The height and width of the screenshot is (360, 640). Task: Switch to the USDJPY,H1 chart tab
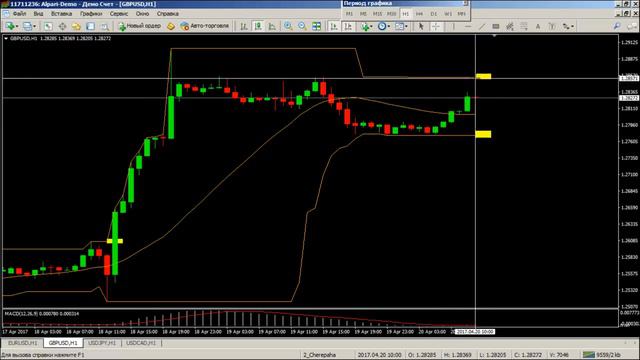coord(102,343)
